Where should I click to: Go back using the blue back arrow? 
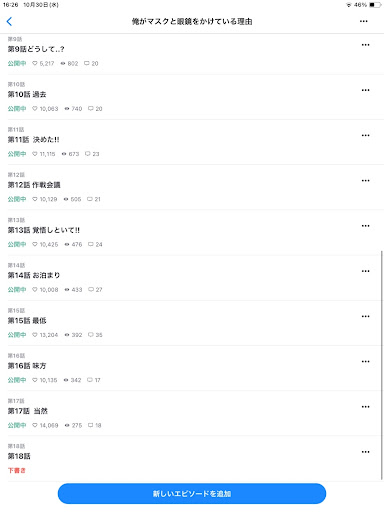point(9,21)
